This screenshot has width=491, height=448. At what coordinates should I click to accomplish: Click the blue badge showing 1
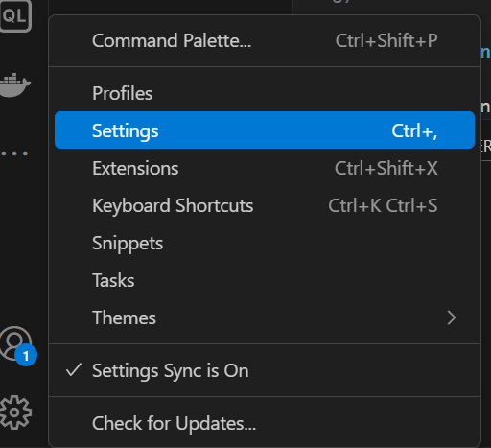(x=26, y=356)
